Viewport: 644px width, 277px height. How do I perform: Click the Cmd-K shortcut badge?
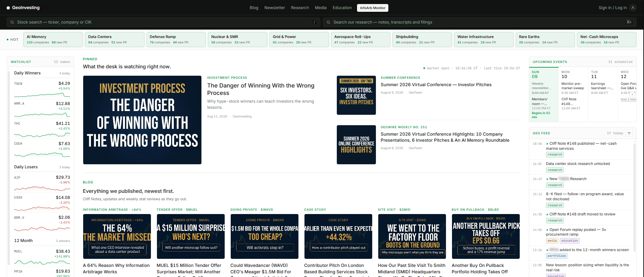coord(629,22)
